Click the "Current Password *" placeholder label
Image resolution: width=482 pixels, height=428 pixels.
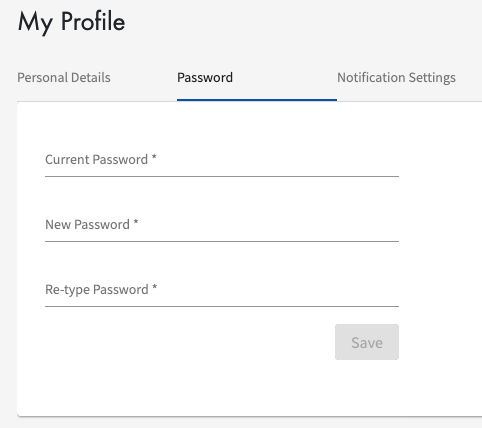coord(101,160)
